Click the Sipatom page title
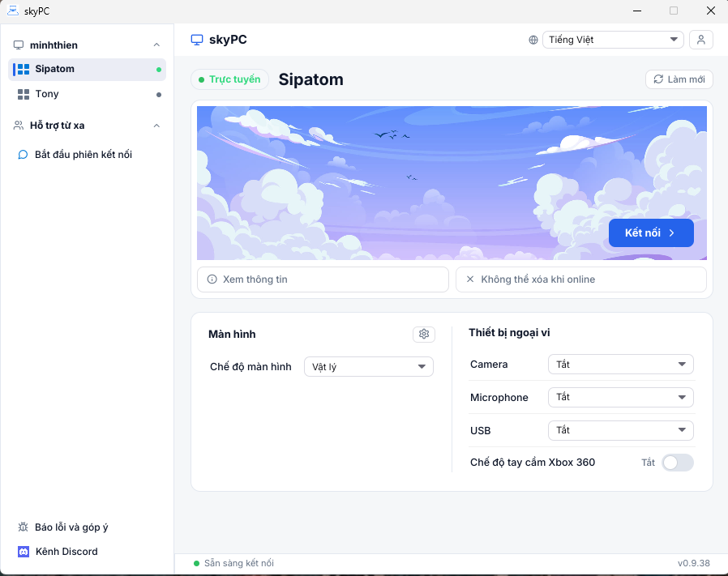Viewport: 728px width, 576px height. [x=310, y=79]
